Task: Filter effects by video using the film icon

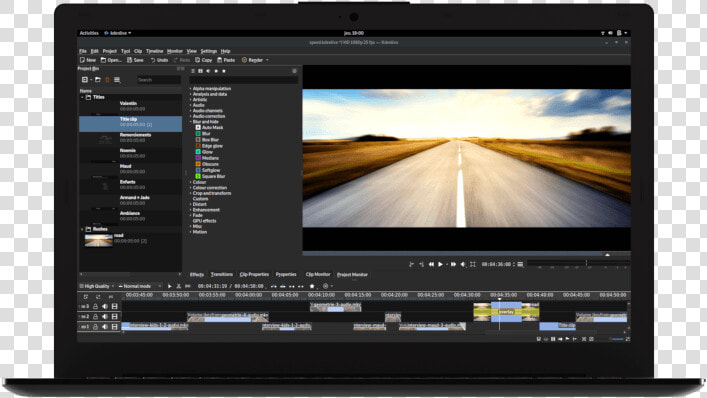Action: tap(201, 71)
